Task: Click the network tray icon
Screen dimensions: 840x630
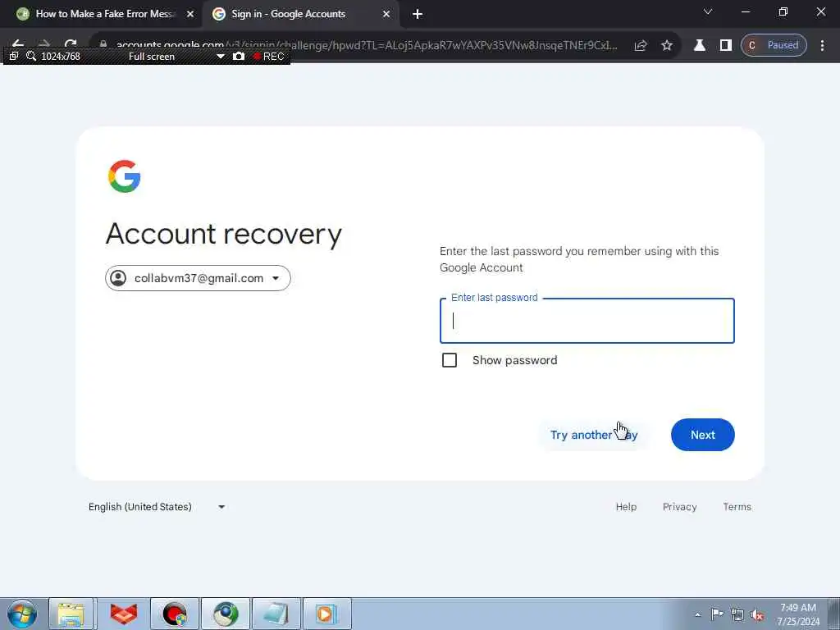Action: 737,614
